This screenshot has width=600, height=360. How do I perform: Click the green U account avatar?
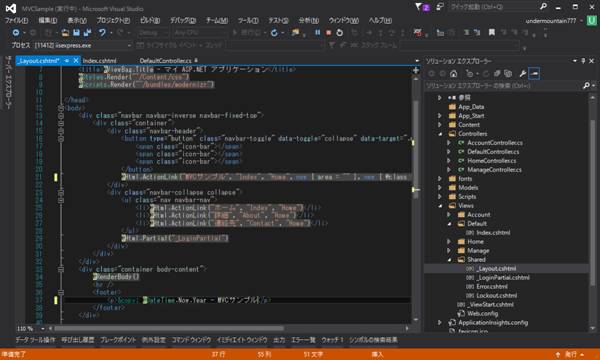592,21
